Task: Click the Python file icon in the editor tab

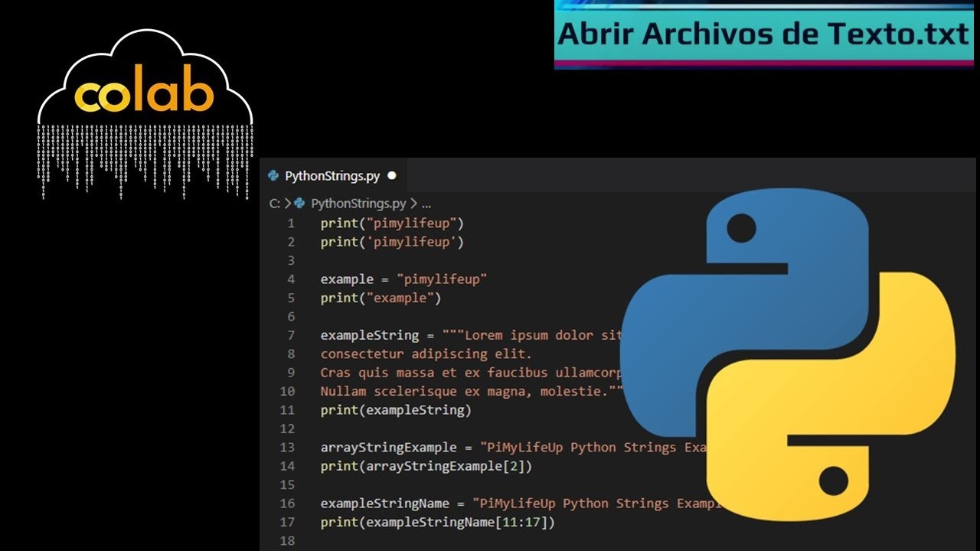Action: point(273,175)
